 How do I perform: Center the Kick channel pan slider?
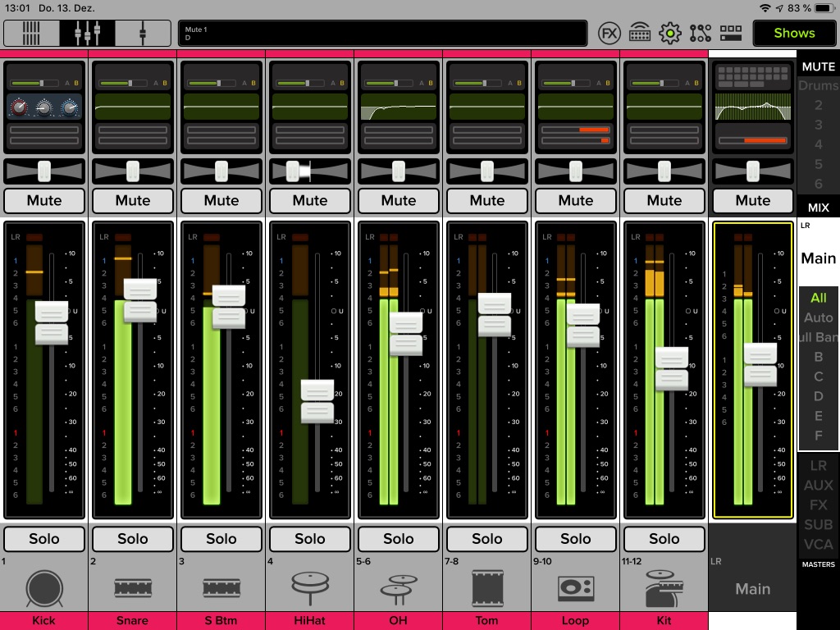[x=43, y=171]
